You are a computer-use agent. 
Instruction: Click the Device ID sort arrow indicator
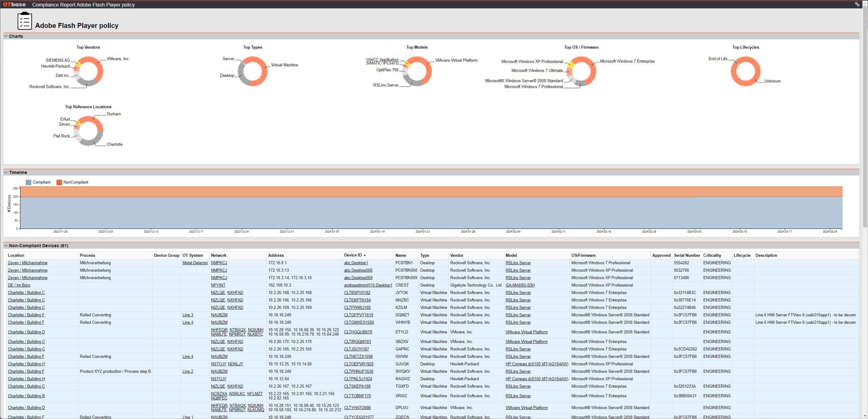click(x=364, y=255)
